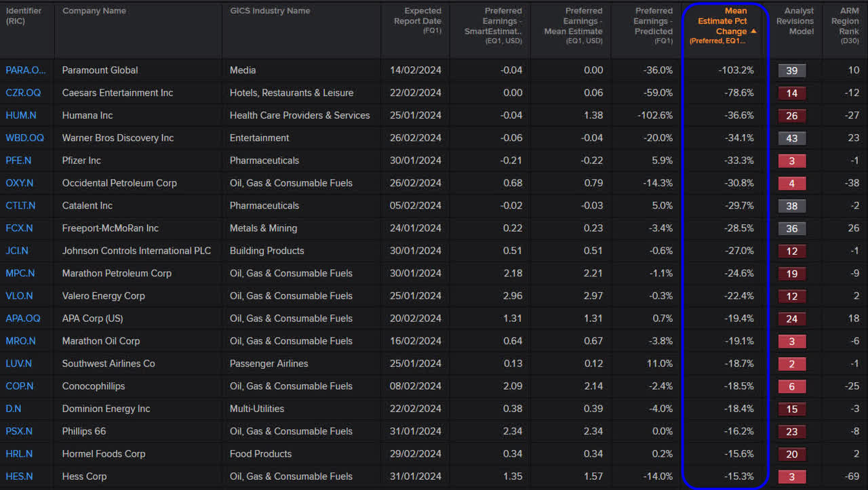Image resolution: width=868 pixels, height=490 pixels.
Task: Select the Dominion Energy Inc cell
Action: [x=106, y=409]
